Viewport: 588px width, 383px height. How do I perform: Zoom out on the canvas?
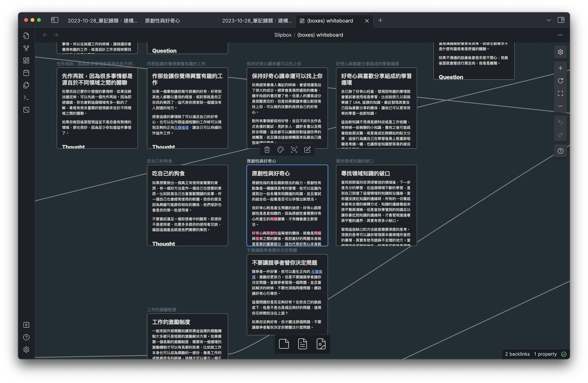click(x=560, y=106)
